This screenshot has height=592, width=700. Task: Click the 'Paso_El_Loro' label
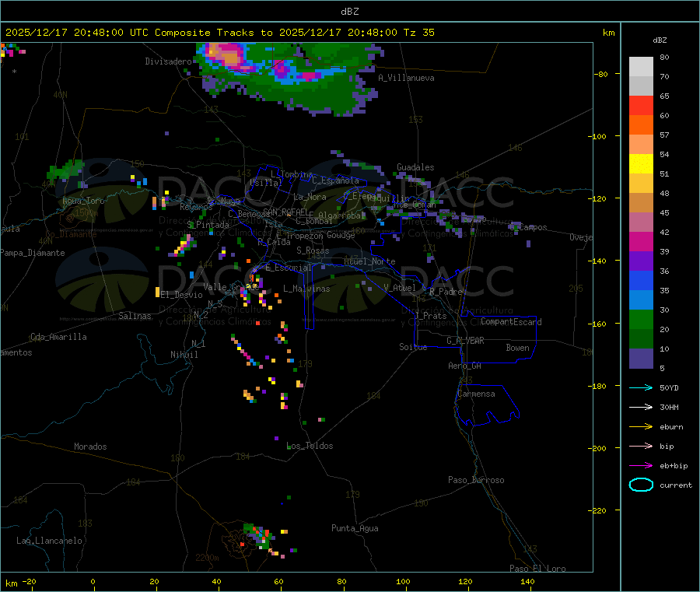click(x=537, y=569)
